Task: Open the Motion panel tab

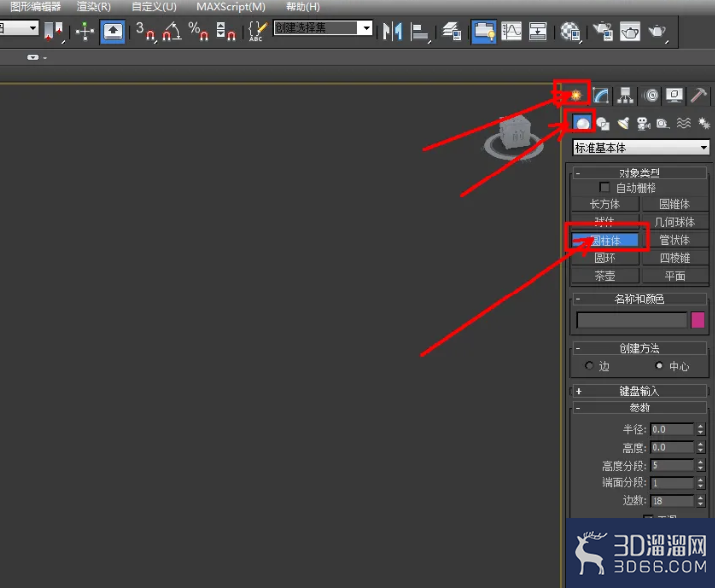Action: coord(652,95)
